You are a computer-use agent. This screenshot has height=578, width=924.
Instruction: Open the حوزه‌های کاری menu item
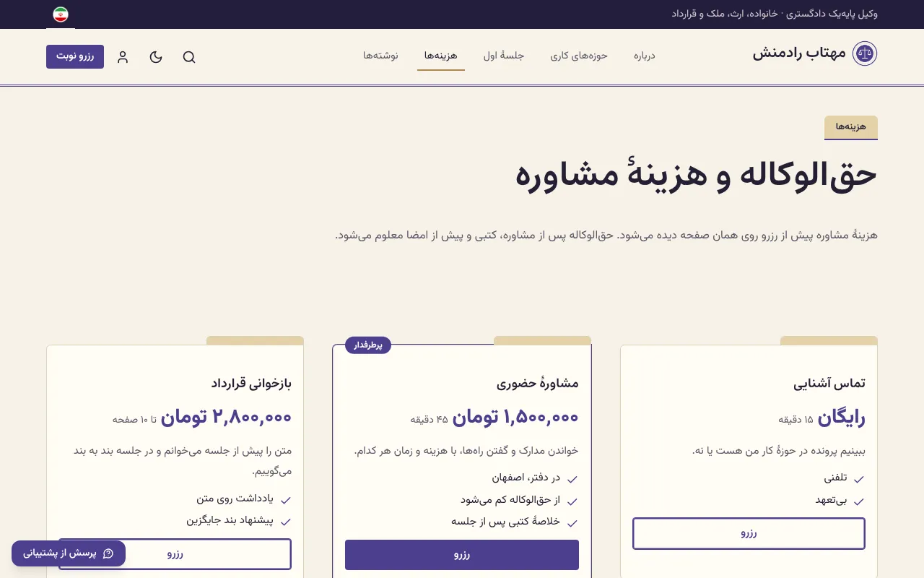(x=579, y=56)
